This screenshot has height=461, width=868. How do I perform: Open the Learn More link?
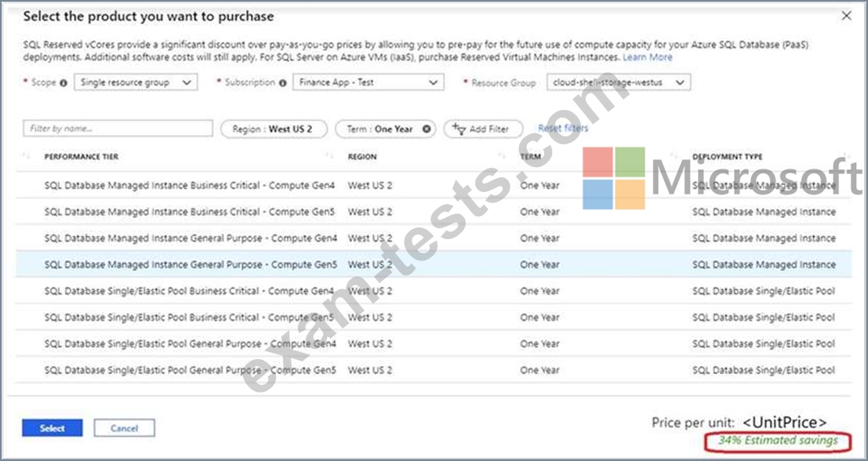(648, 57)
